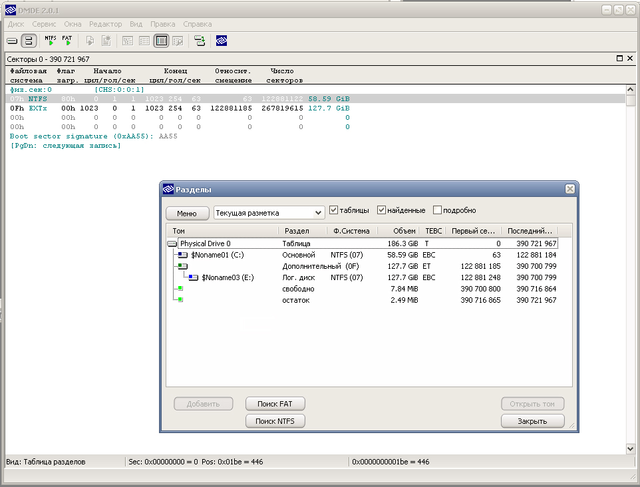This screenshot has width=640, height=487.
Task: Uncheck the "найденные" checkbox
Action: [382, 211]
